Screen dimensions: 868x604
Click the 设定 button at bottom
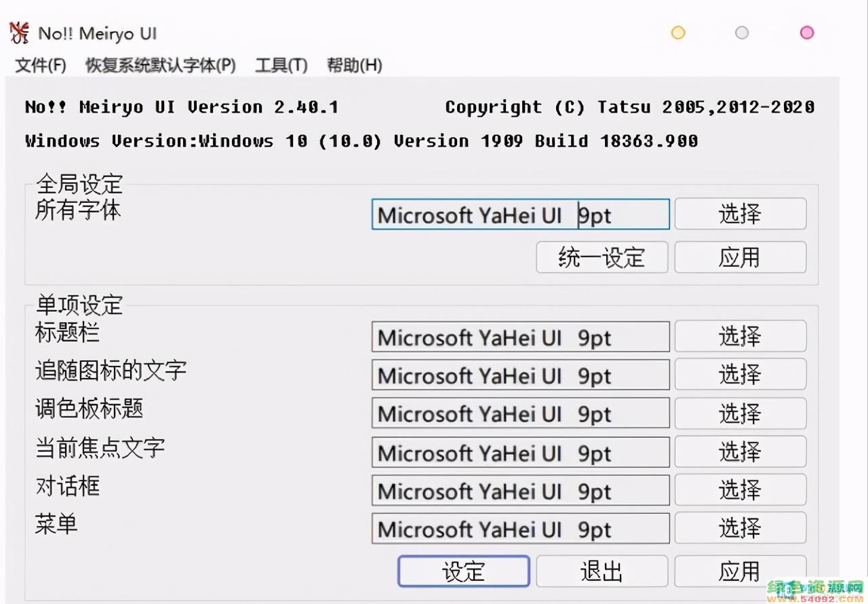[463, 571]
